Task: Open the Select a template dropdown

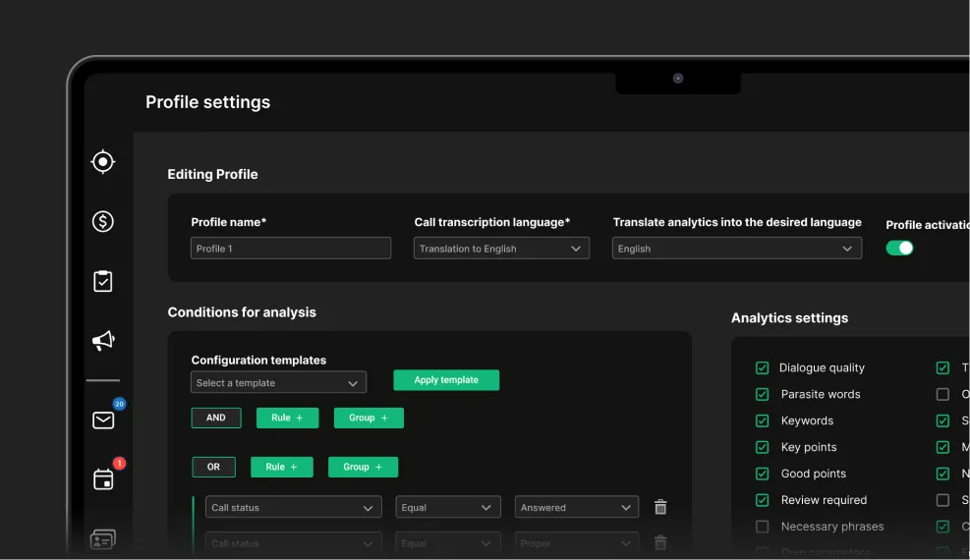Action: click(278, 383)
